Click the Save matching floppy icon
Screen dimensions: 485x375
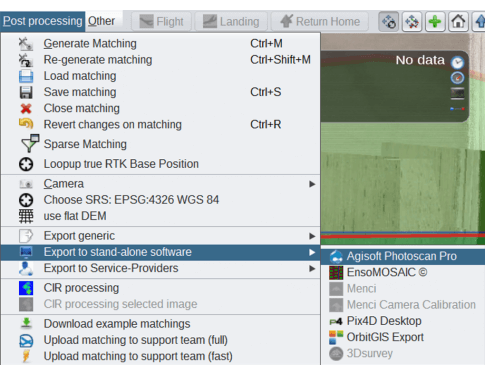coord(26,92)
